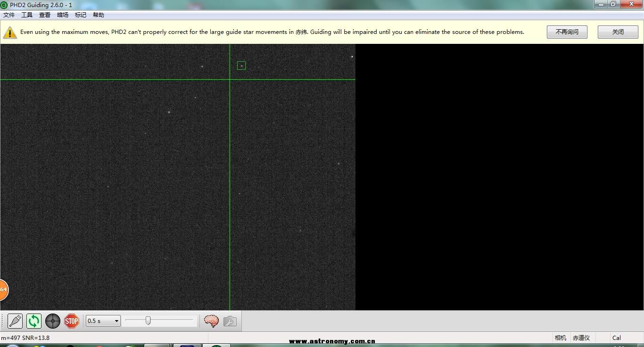The image size is (644, 347).
Task: Open advanced settings via the brain icon
Action: tap(211, 321)
